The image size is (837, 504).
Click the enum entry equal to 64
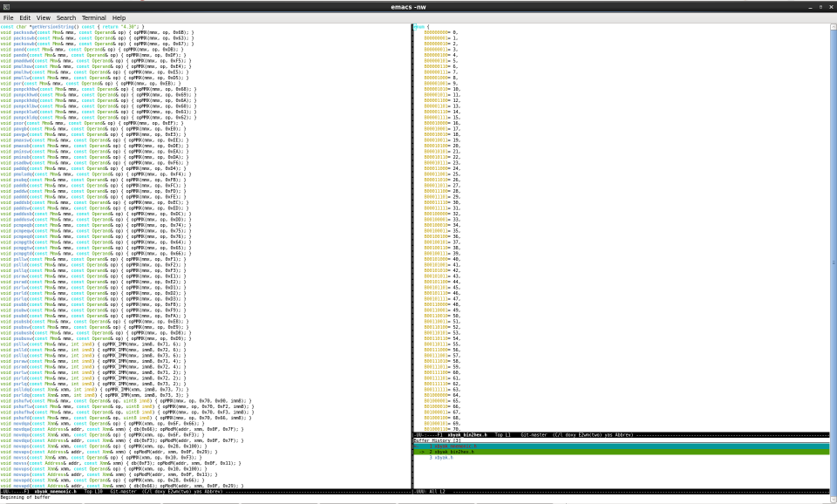(x=442, y=395)
